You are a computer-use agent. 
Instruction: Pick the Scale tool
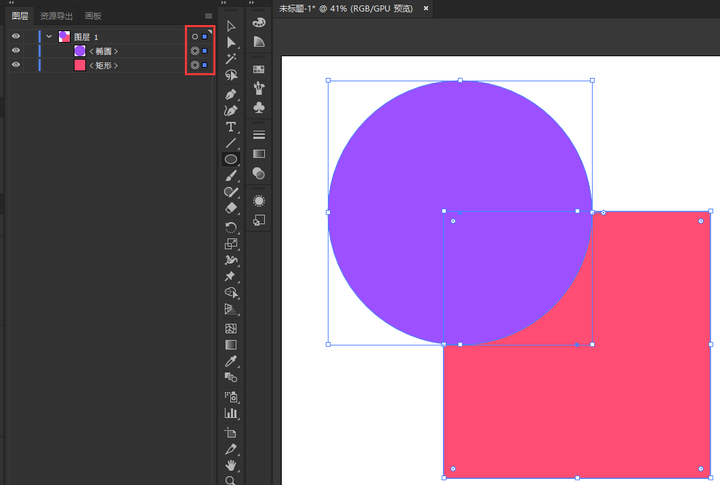pyautogui.click(x=231, y=244)
